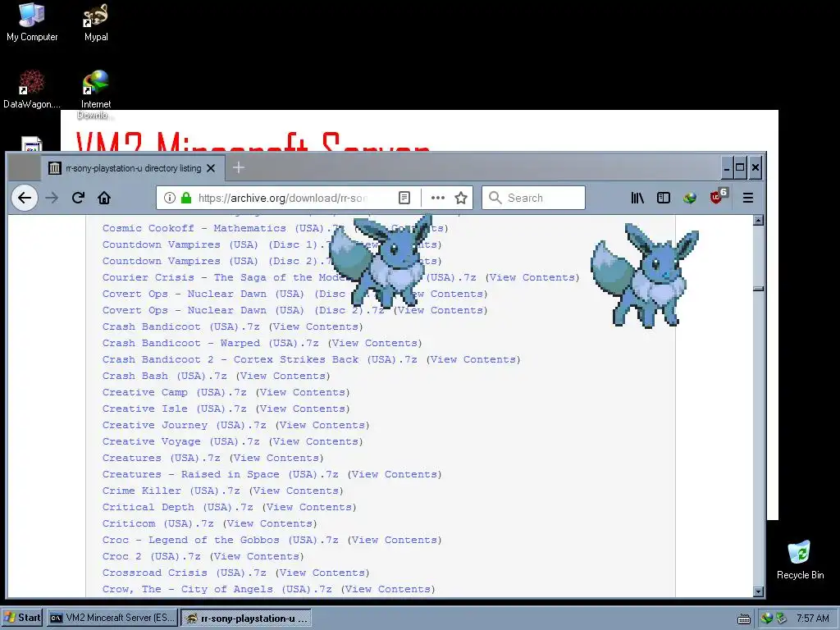
Task: Focus the Search input box
Action: (533, 198)
